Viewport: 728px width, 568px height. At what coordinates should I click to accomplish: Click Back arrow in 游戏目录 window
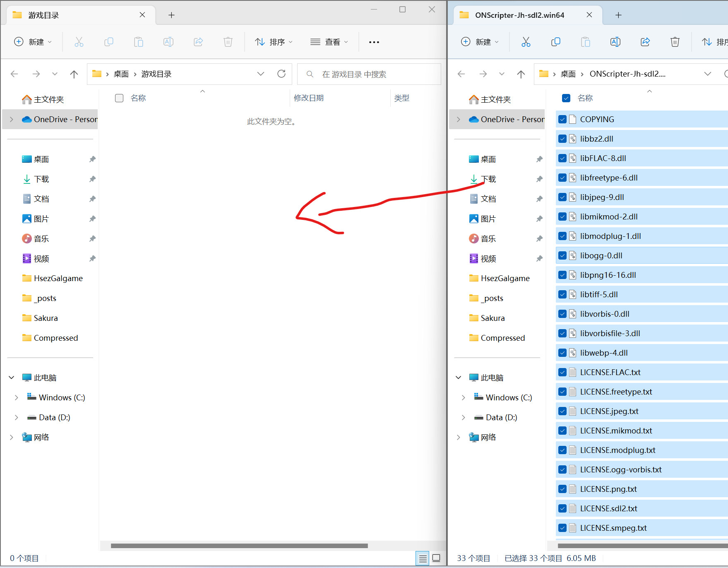point(14,74)
